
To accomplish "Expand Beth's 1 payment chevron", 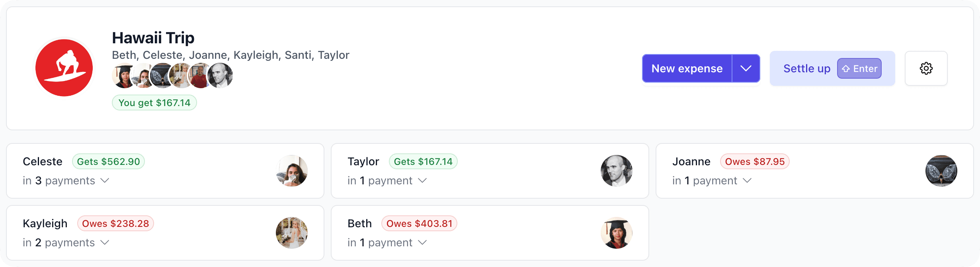I will (x=422, y=242).
